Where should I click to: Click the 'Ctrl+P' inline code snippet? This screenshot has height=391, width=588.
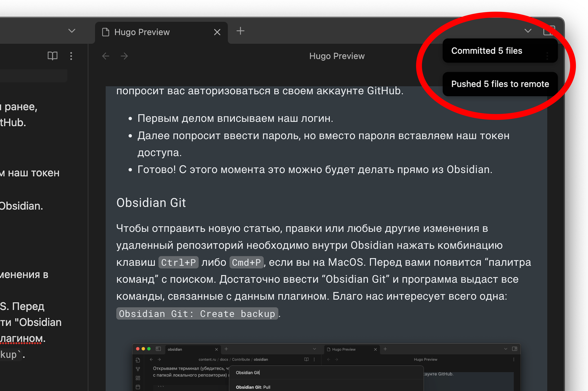click(x=178, y=263)
